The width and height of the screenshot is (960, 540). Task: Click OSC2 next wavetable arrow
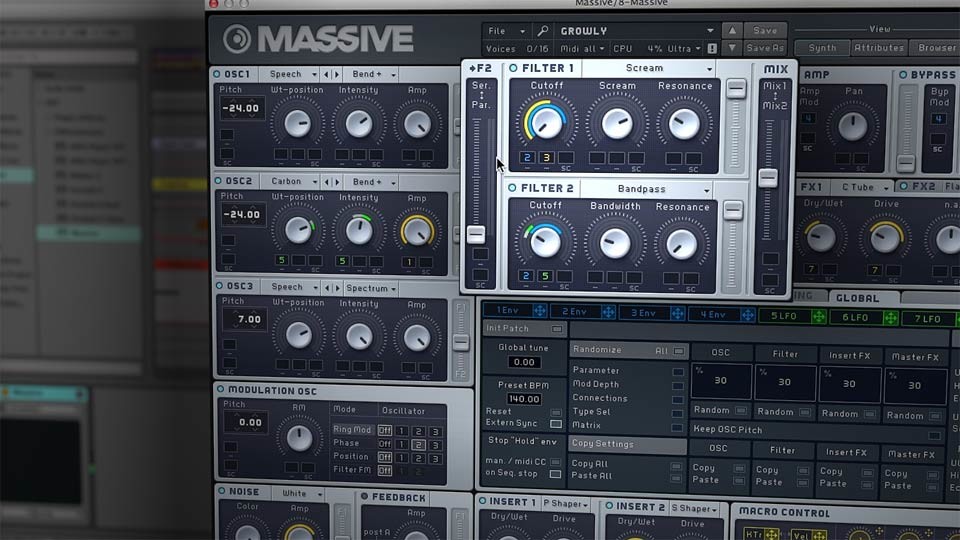pos(337,182)
